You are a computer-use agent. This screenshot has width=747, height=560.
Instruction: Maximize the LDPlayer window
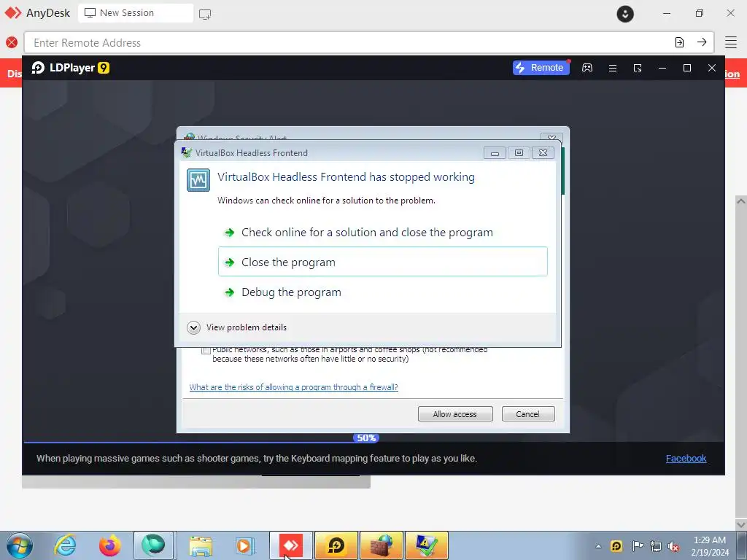pos(687,68)
